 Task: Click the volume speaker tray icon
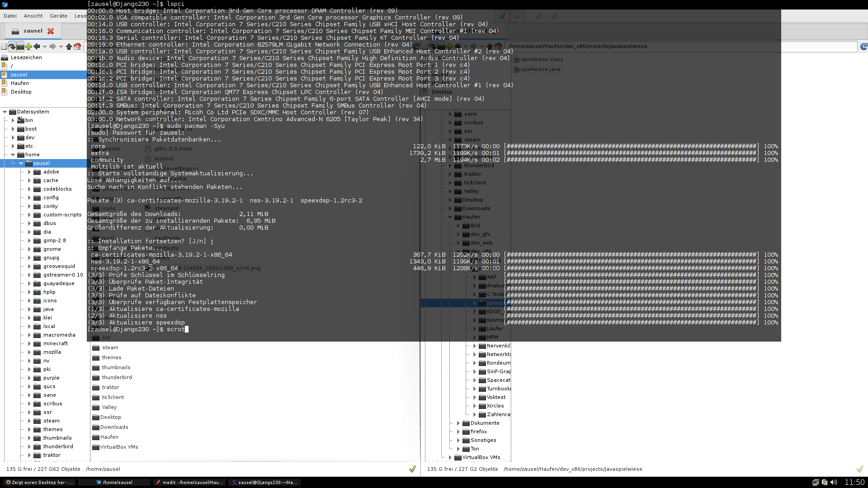coord(834,483)
